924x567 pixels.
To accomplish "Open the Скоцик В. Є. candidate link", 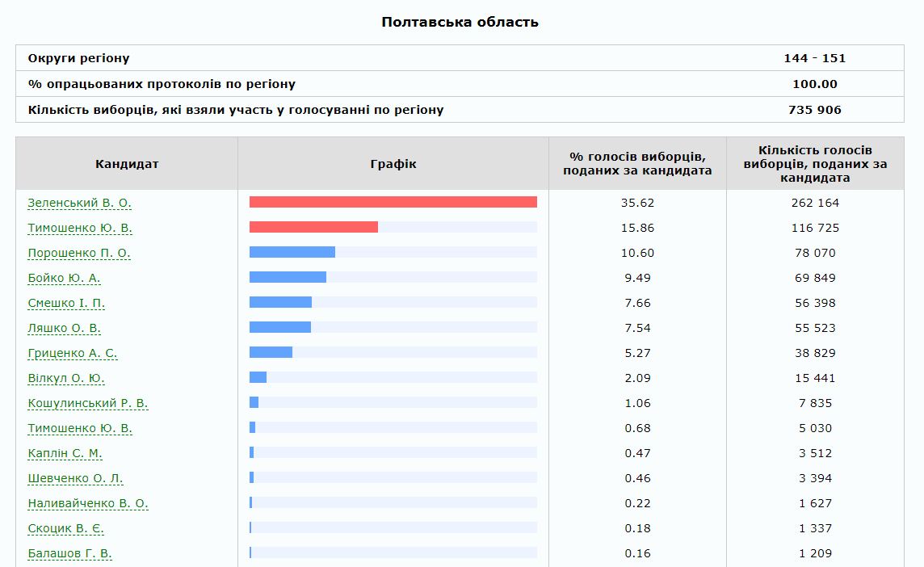I will pyautogui.click(x=65, y=528).
